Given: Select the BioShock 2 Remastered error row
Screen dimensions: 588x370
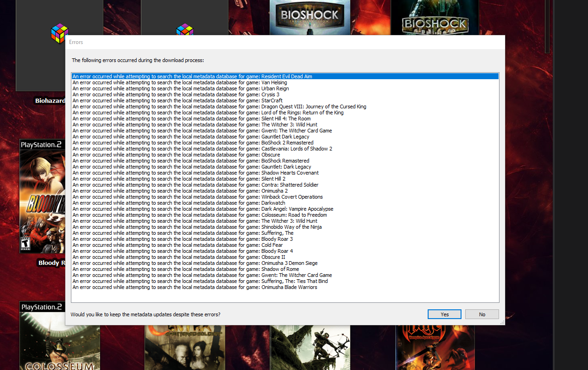Looking at the screenshot, I should pyautogui.click(x=285, y=143).
